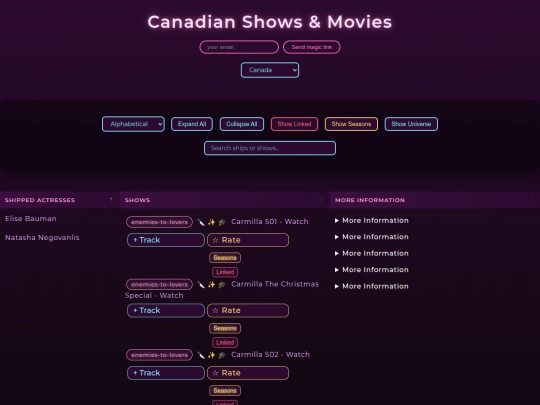This screenshot has height=405, width=540.
Task: Click Track under Carmilla The Christmas Special
Action: tap(166, 310)
